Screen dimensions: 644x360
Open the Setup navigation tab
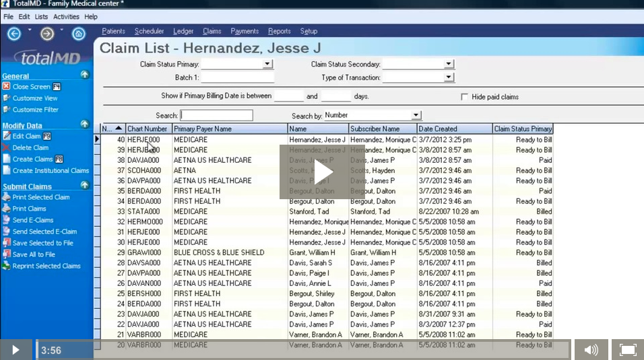click(309, 31)
